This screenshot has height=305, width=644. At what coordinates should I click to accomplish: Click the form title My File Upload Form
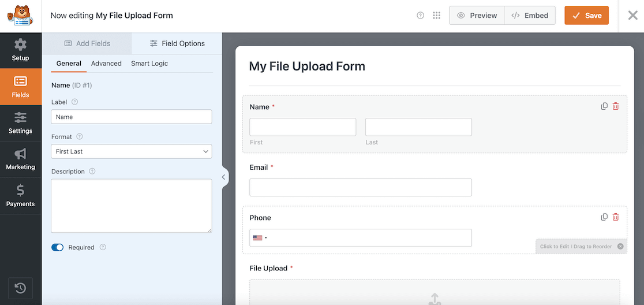[x=307, y=66]
